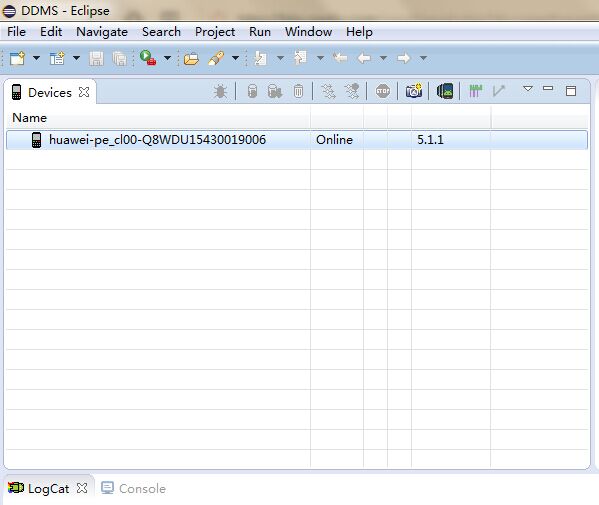Click the Capture System Wide Trace icon
This screenshot has height=505, width=599.
click(x=475, y=91)
